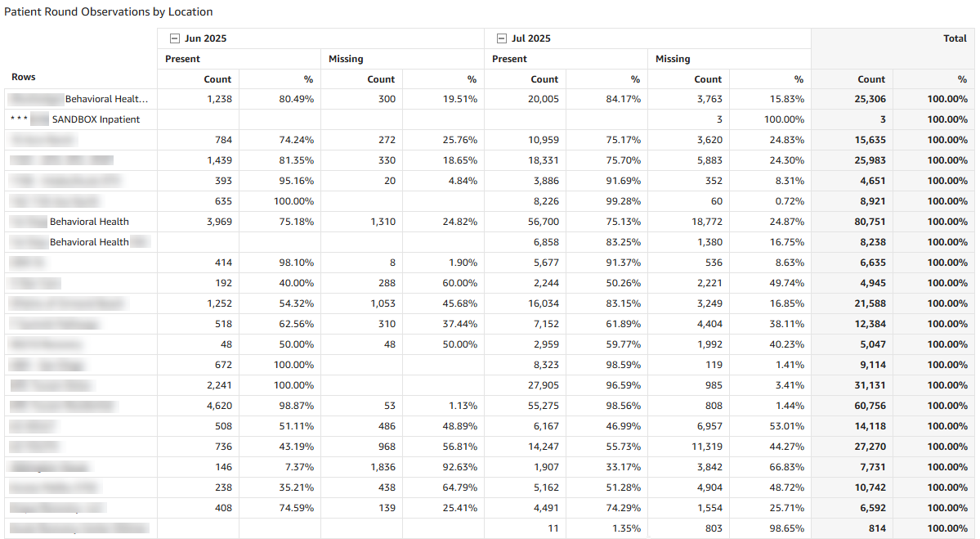Click the Present header under Jul 2025

[509, 59]
